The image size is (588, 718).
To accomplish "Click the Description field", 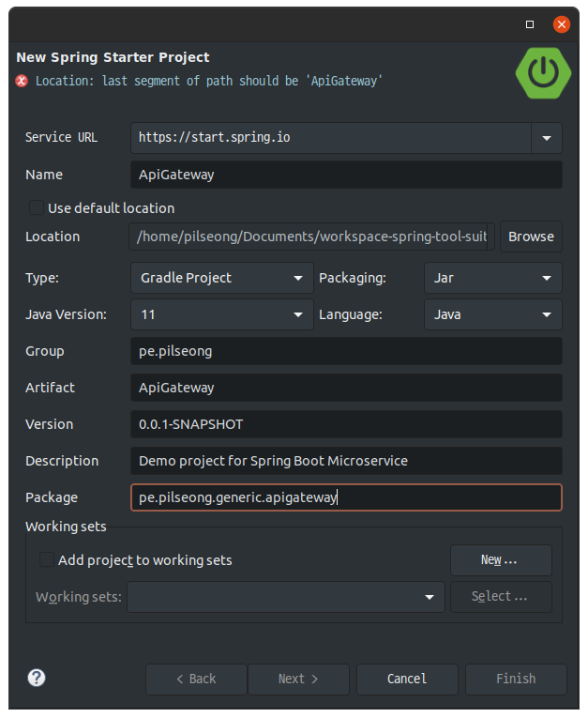I will click(346, 461).
